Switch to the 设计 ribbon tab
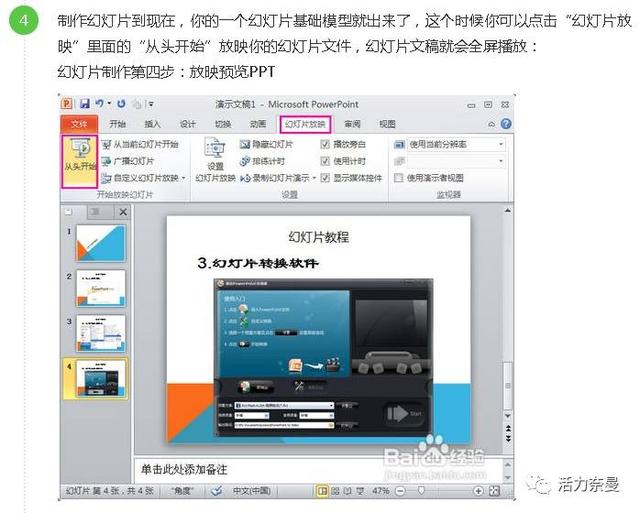The image size is (640, 513). click(187, 124)
